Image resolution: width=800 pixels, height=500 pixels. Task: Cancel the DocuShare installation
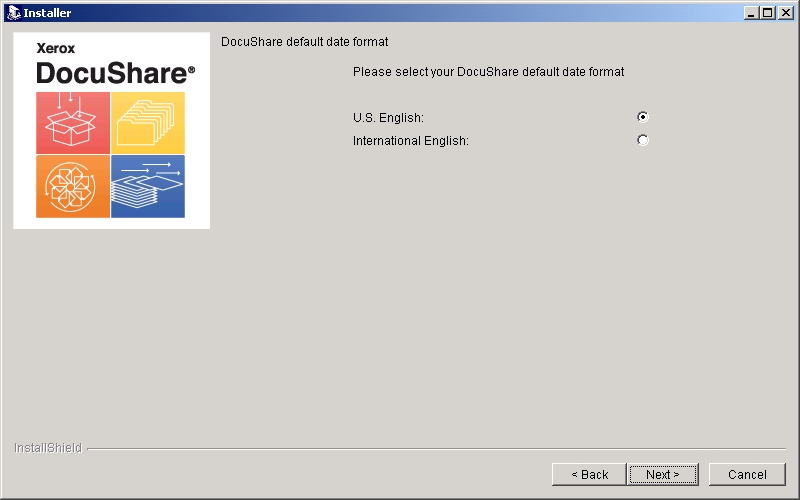pos(747,474)
